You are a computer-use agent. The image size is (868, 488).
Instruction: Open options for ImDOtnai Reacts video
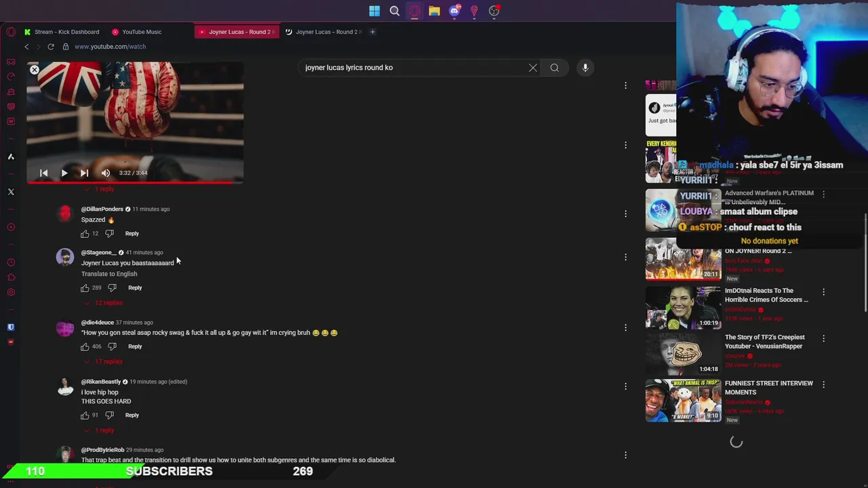pos(823,292)
